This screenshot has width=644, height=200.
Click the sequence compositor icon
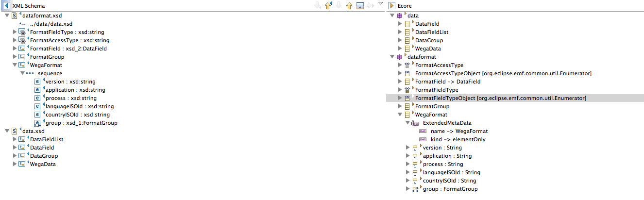[30, 73]
